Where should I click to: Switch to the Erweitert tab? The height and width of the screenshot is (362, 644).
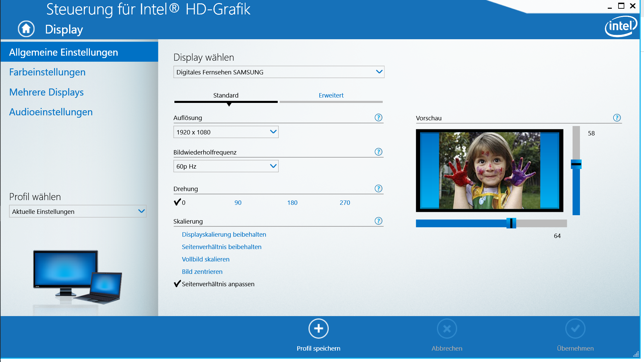[x=331, y=96]
